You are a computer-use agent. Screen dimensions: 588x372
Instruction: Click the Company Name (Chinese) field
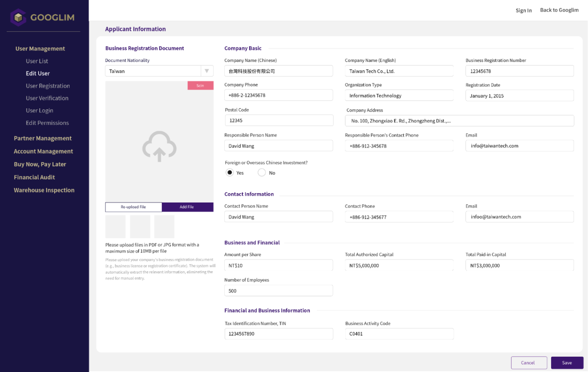click(x=278, y=71)
